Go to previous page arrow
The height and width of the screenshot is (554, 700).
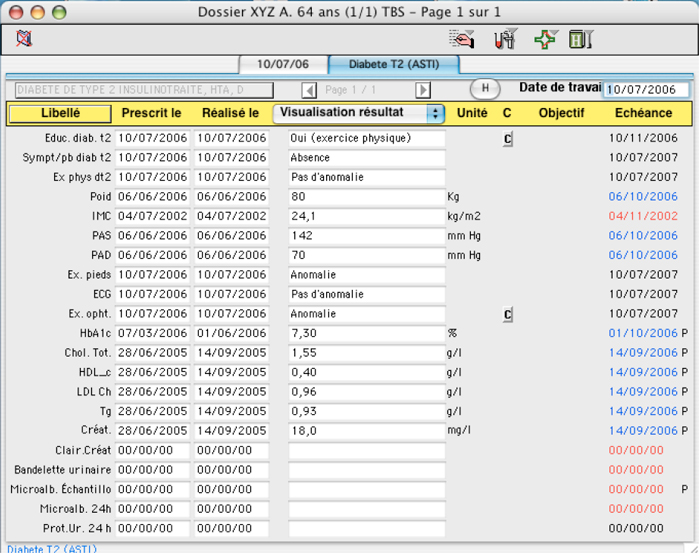pos(309,90)
